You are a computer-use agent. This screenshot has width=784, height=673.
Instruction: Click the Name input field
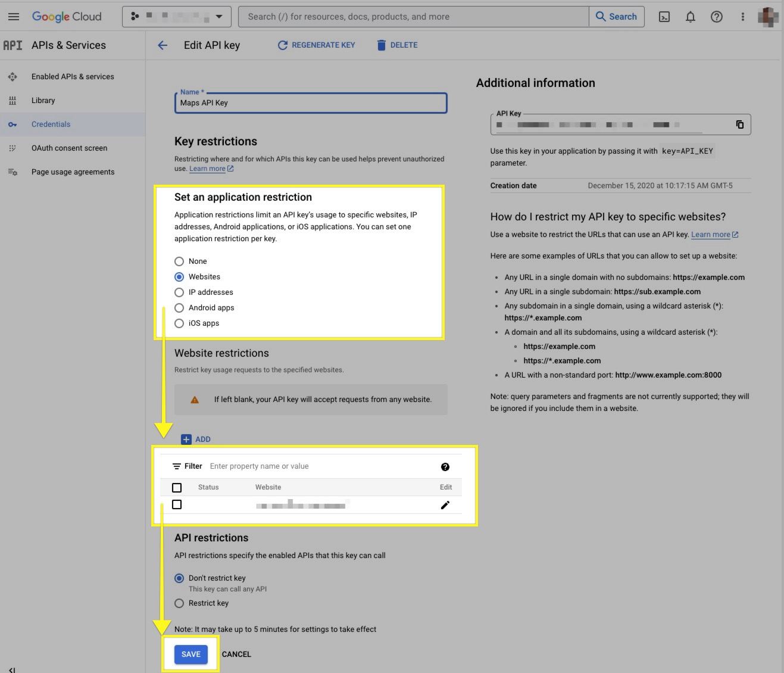coord(311,103)
